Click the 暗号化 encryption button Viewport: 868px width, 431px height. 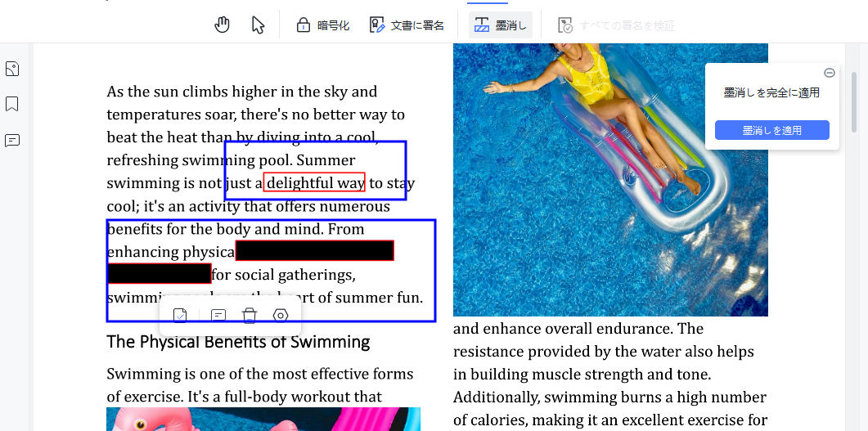322,25
